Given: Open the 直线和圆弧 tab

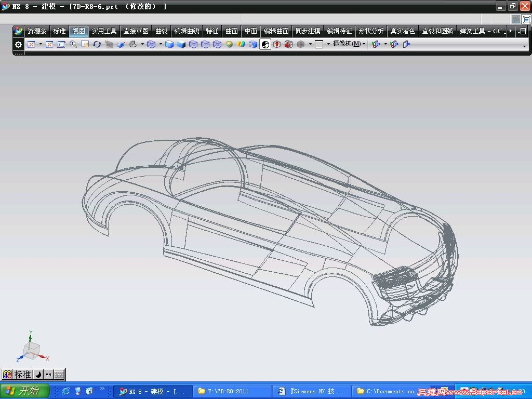Looking at the screenshot, I should [x=437, y=31].
